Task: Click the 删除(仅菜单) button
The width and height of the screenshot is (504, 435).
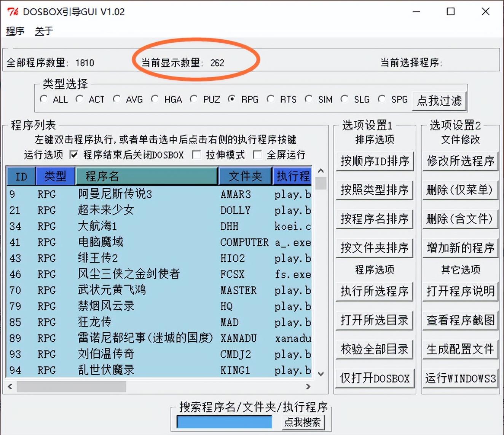Action: [460, 190]
